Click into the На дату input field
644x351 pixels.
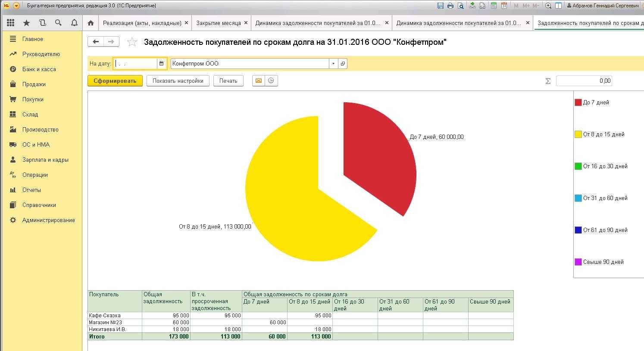pos(135,64)
